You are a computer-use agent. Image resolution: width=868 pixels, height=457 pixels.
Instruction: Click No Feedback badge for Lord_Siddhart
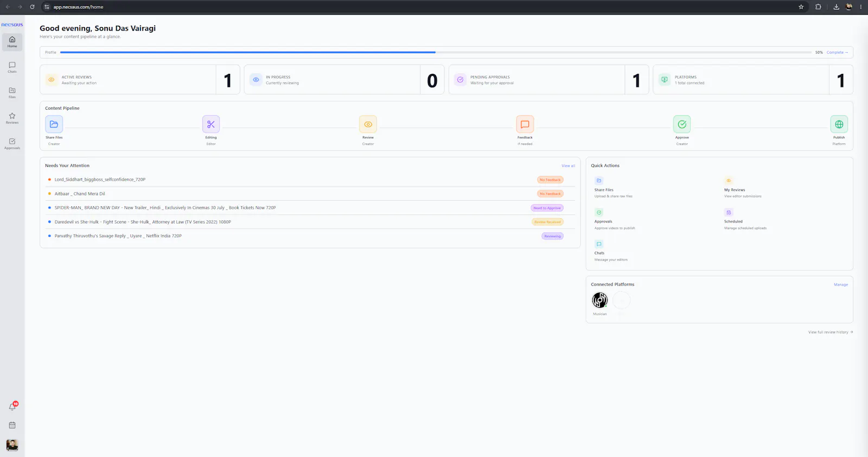(x=550, y=180)
